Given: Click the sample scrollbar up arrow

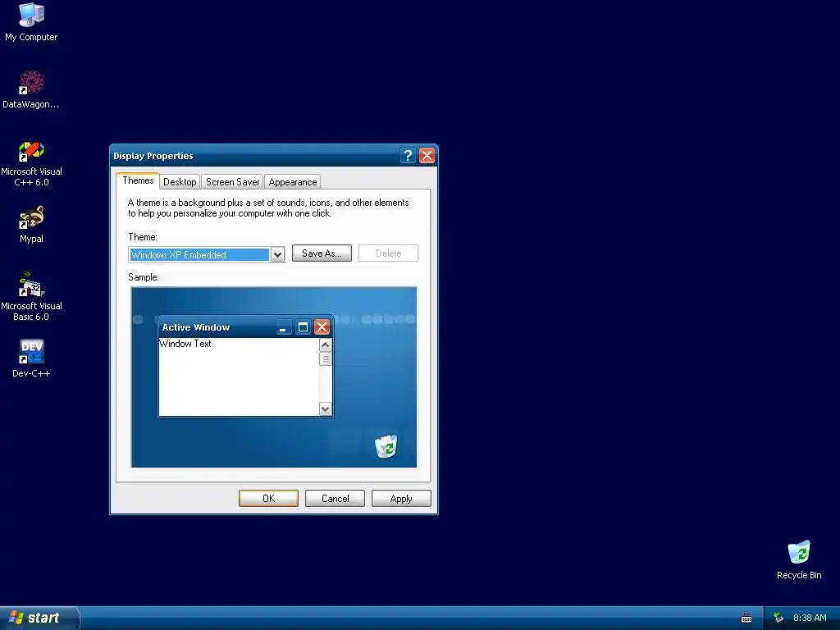Looking at the screenshot, I should tap(325, 345).
